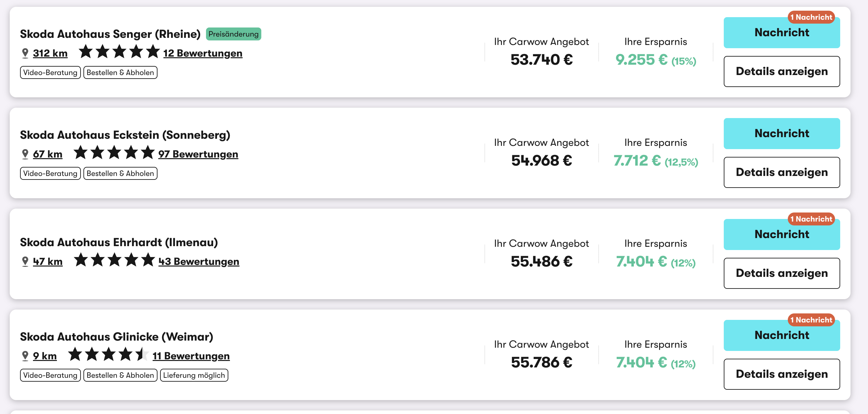Click location pin icon beside 47 km
The width and height of the screenshot is (868, 414).
tap(25, 262)
